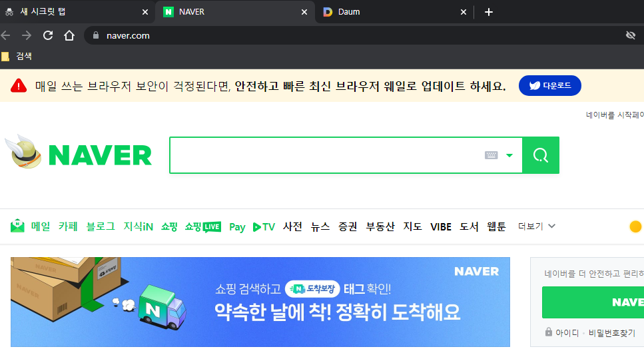This screenshot has height=353, width=644.
Task: Click the shopping delivery guarantee banner
Action: 260,302
